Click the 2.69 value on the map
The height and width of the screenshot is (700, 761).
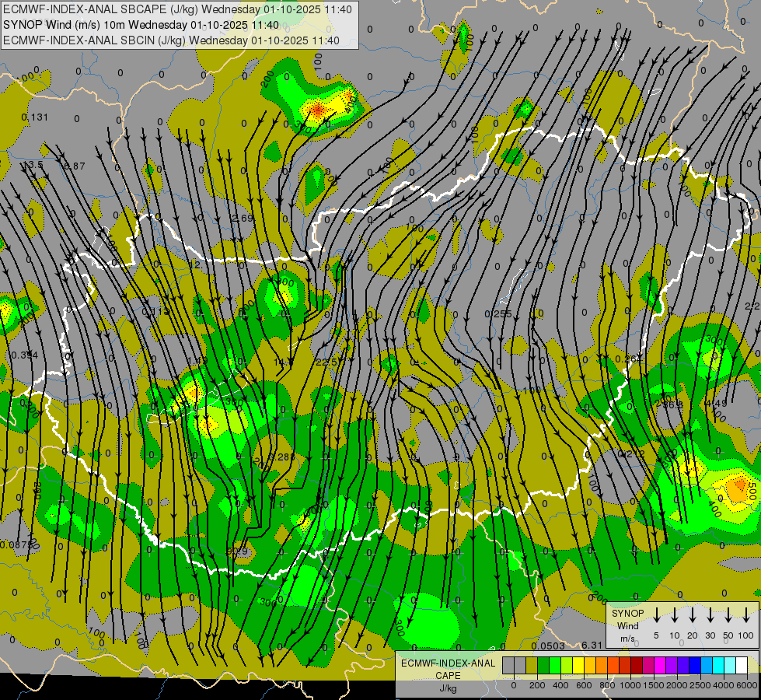coord(243,218)
